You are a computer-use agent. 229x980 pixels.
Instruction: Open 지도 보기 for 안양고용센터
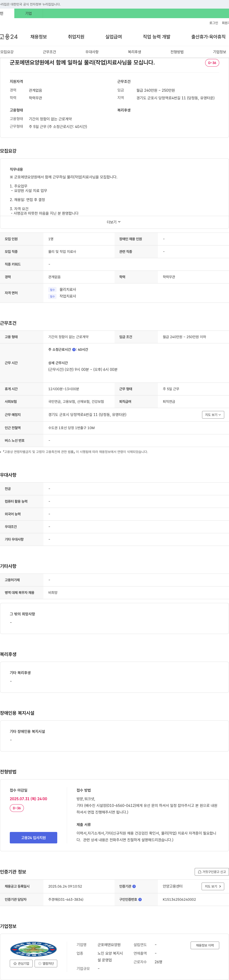pyautogui.click(x=213, y=886)
